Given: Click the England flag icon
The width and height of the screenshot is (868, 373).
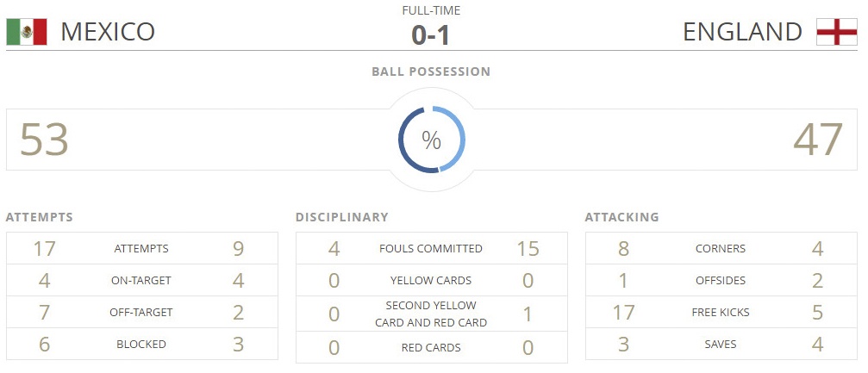Looking at the screenshot, I should point(836,32).
